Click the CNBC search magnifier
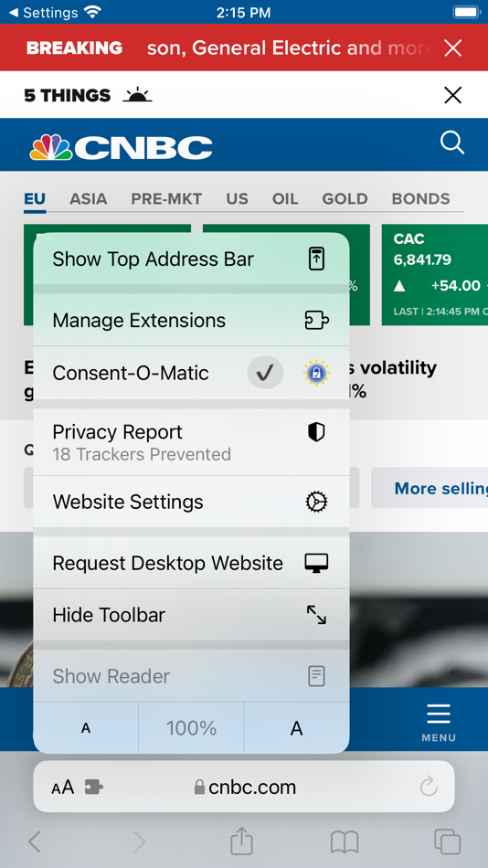 tap(452, 143)
